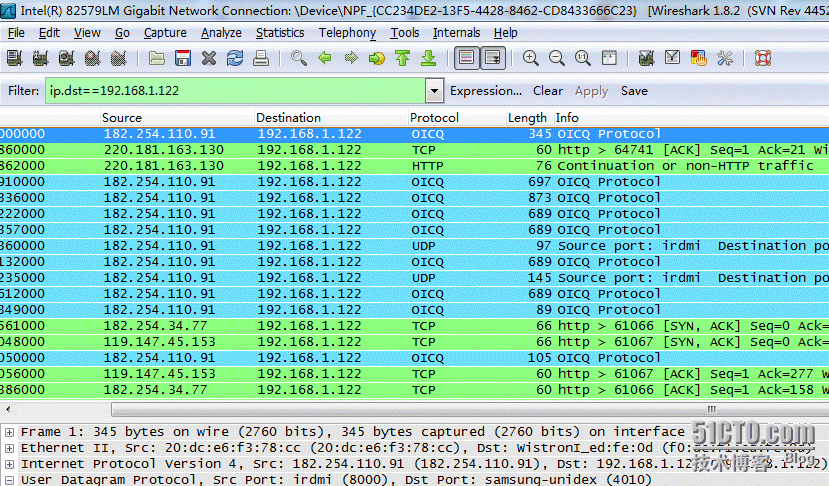Edit capture filters icon

646,58
